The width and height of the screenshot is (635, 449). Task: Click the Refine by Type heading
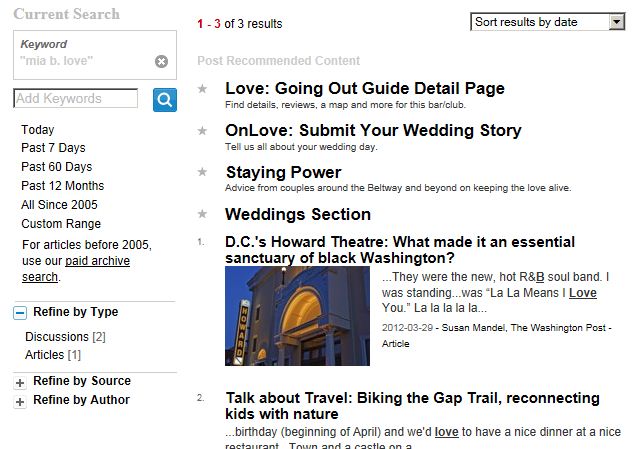[76, 312]
